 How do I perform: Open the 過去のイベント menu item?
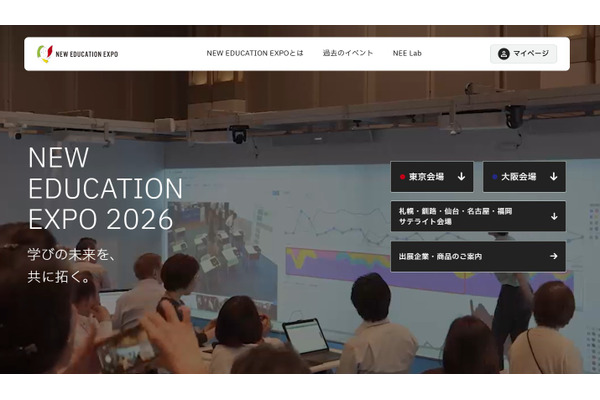coord(347,53)
